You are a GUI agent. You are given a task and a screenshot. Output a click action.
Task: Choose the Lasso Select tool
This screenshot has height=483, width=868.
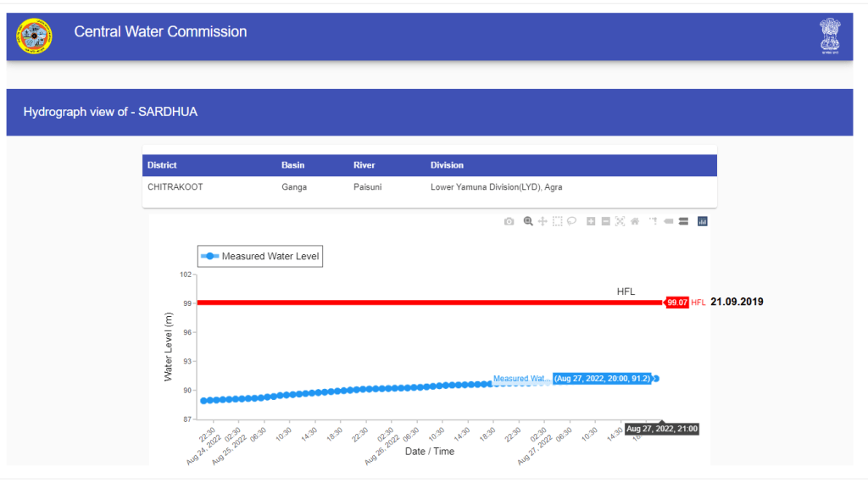[571, 221]
